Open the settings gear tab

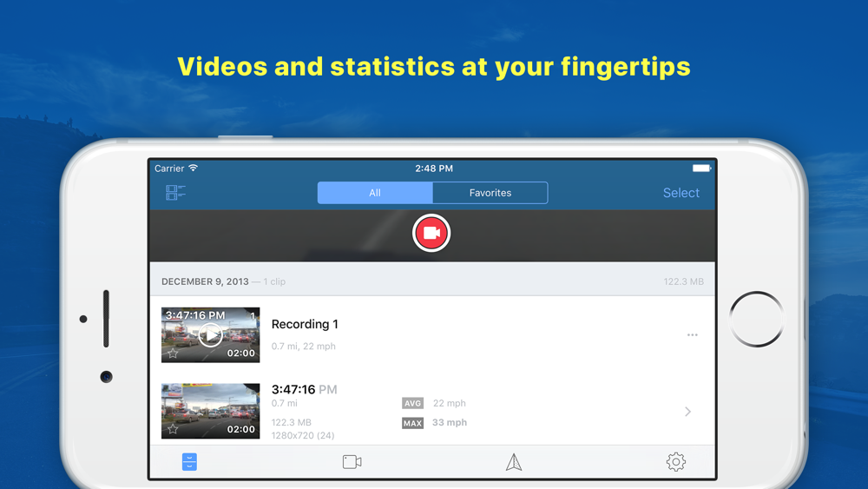676,462
